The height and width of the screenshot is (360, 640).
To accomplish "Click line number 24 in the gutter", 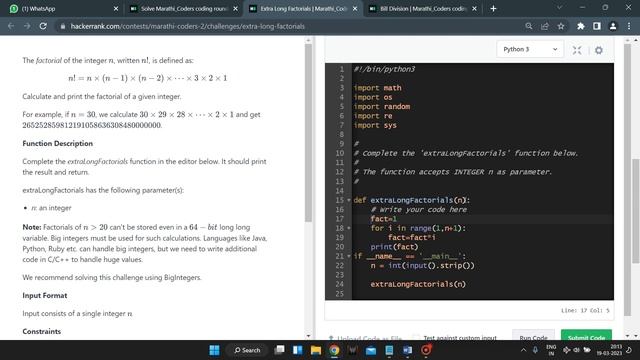I will tap(339, 284).
